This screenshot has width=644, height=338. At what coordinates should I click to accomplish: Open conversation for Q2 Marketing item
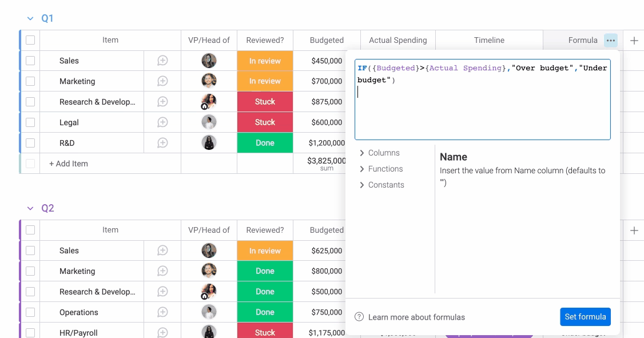coord(162,271)
